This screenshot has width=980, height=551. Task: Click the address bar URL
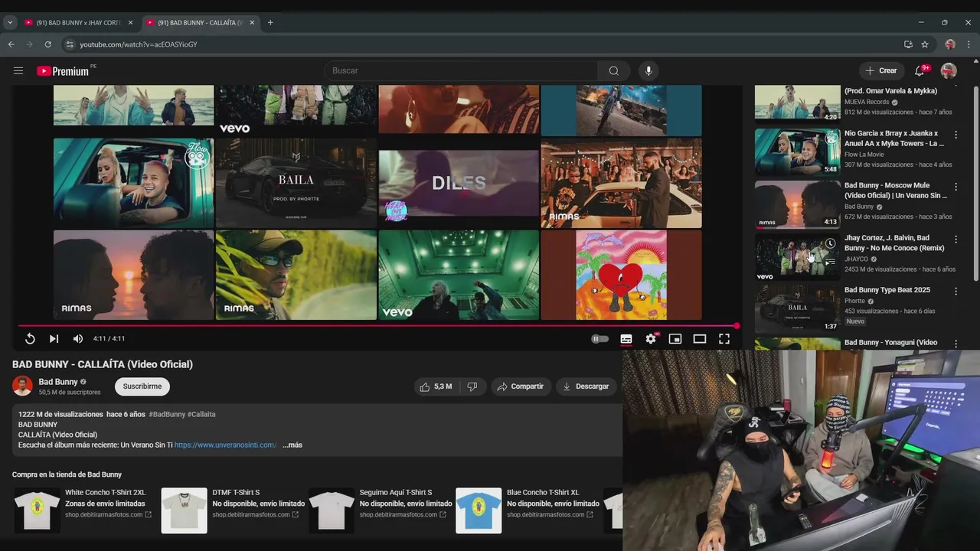click(139, 44)
